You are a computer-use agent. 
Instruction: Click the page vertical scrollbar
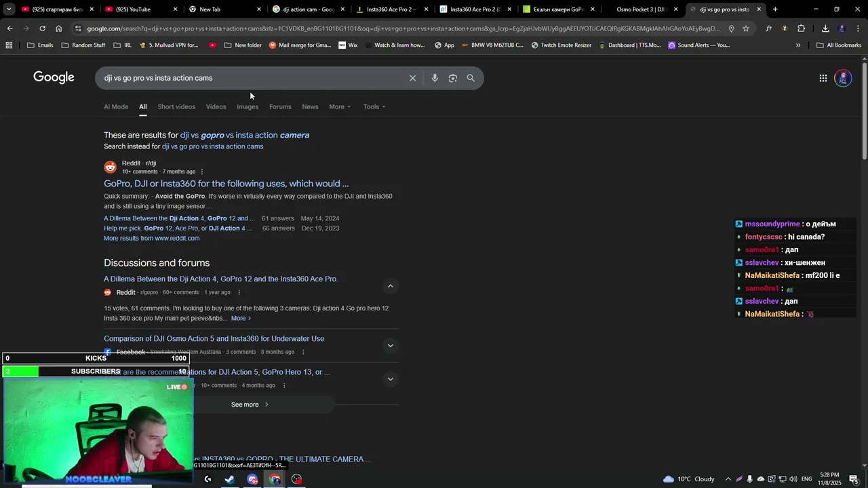point(864,112)
